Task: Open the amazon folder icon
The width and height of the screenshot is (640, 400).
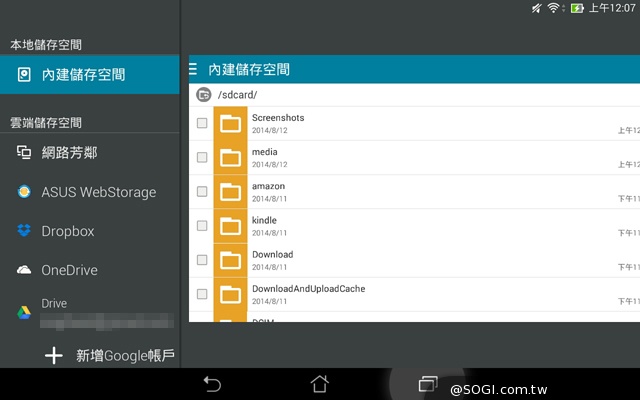Action: click(230, 192)
